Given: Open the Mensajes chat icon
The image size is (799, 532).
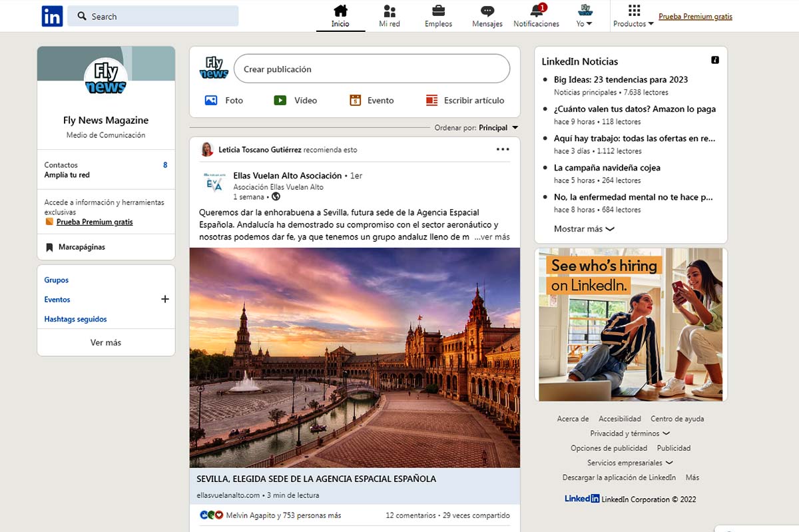Looking at the screenshot, I should coord(487,11).
